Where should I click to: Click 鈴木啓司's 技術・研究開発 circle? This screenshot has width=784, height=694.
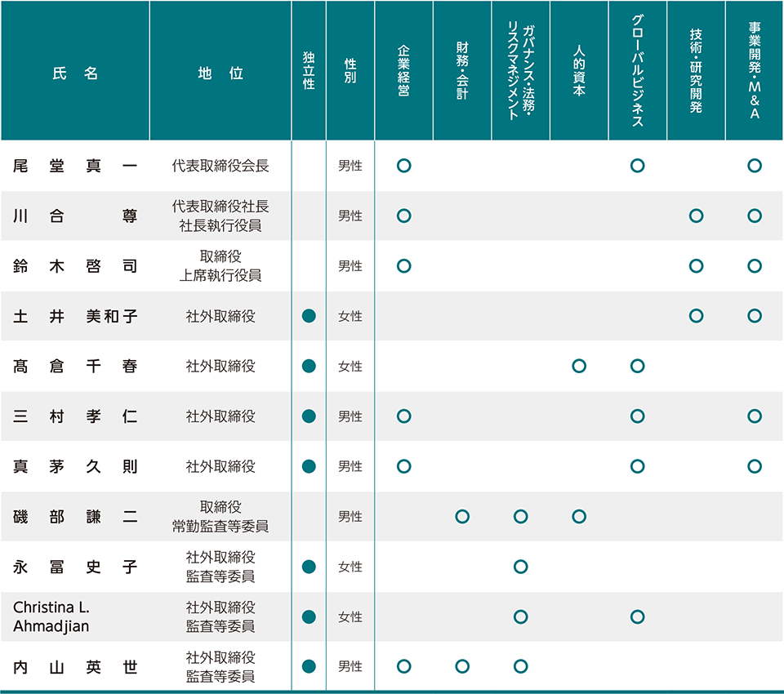pyautogui.click(x=696, y=266)
